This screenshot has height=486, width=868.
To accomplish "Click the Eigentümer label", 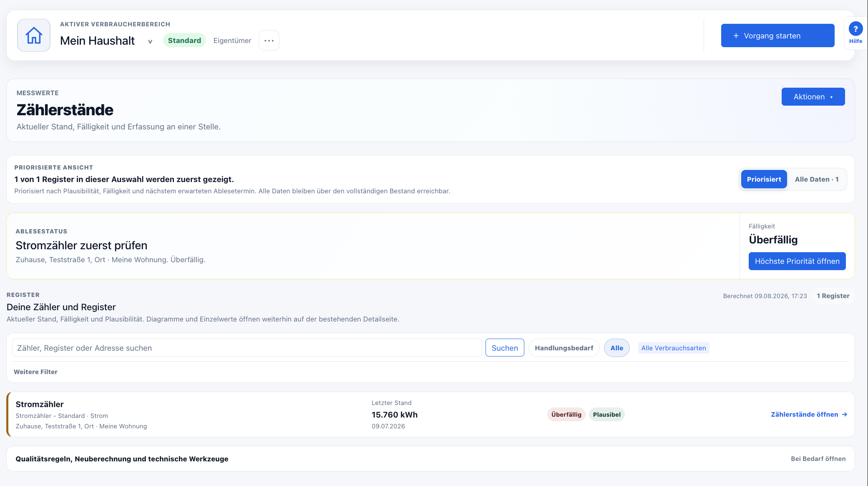I will tap(232, 40).
